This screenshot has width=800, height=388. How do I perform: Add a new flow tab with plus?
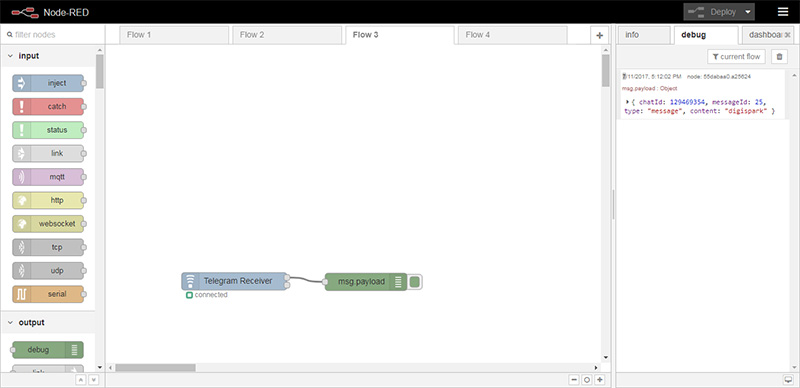[599, 36]
